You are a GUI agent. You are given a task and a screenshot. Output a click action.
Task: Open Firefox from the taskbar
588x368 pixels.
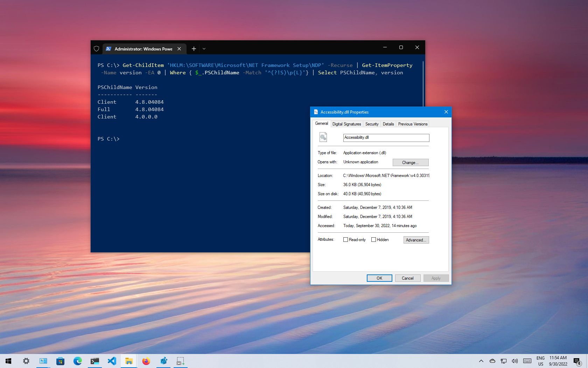tap(146, 361)
